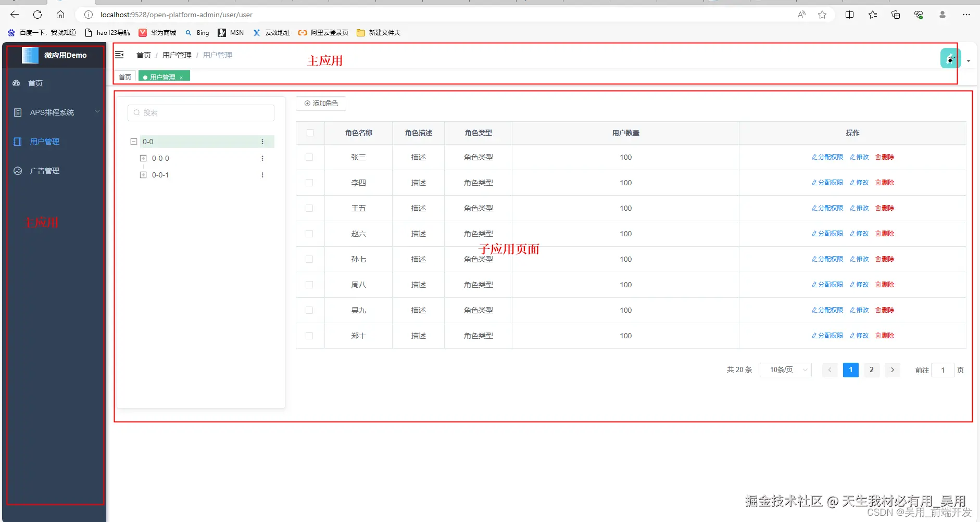Viewport: 980px width, 522px height.
Task: Close the 用户管理 page tab
Action: (181, 78)
